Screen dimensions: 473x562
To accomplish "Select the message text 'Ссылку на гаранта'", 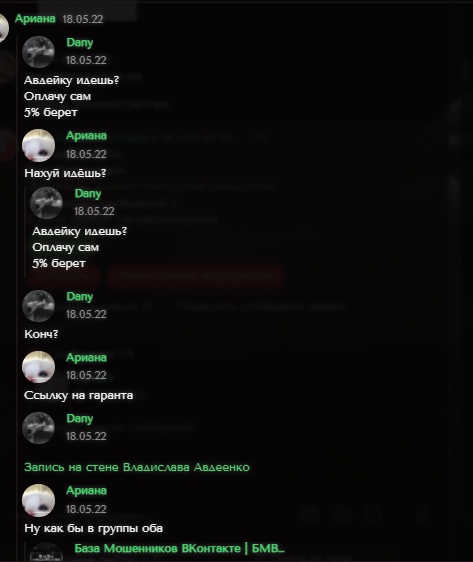I will [78, 395].
